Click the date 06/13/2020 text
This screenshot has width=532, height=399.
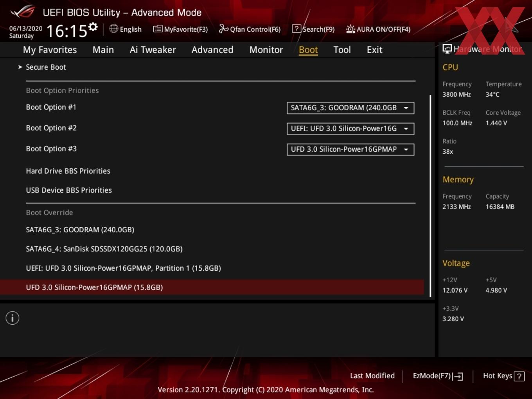coord(26,28)
